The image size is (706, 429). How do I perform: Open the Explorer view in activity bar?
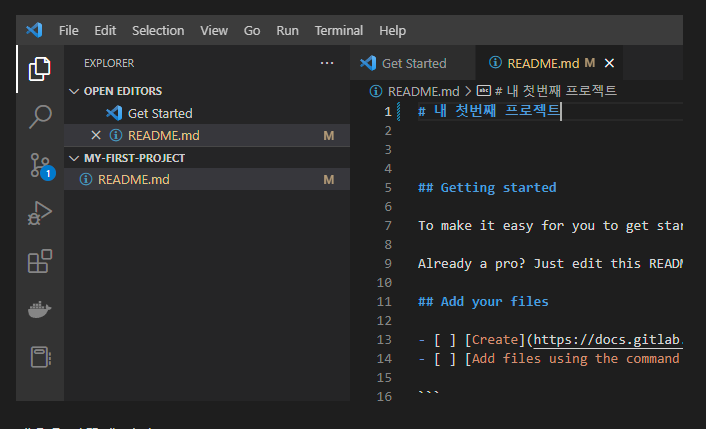[40, 69]
